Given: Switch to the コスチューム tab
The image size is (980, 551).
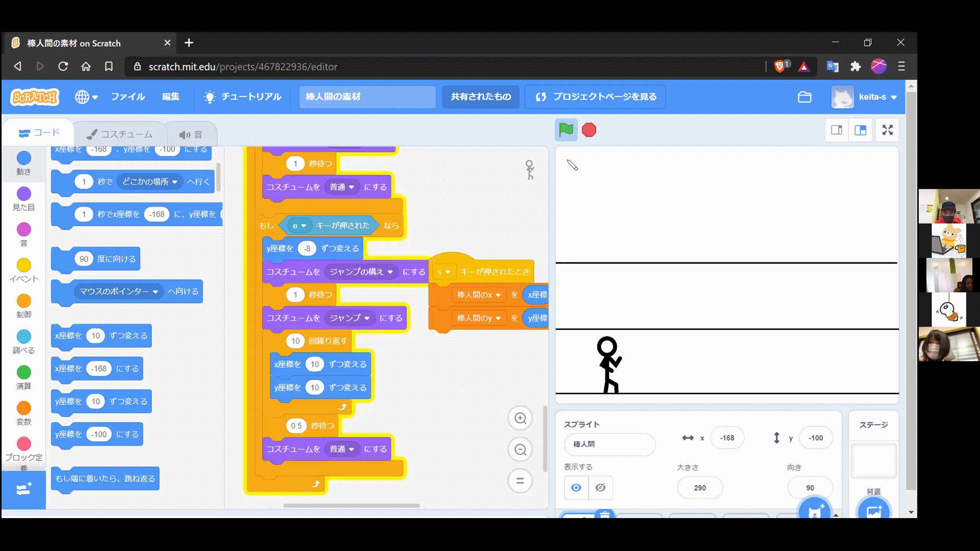Looking at the screenshot, I should click(x=119, y=133).
